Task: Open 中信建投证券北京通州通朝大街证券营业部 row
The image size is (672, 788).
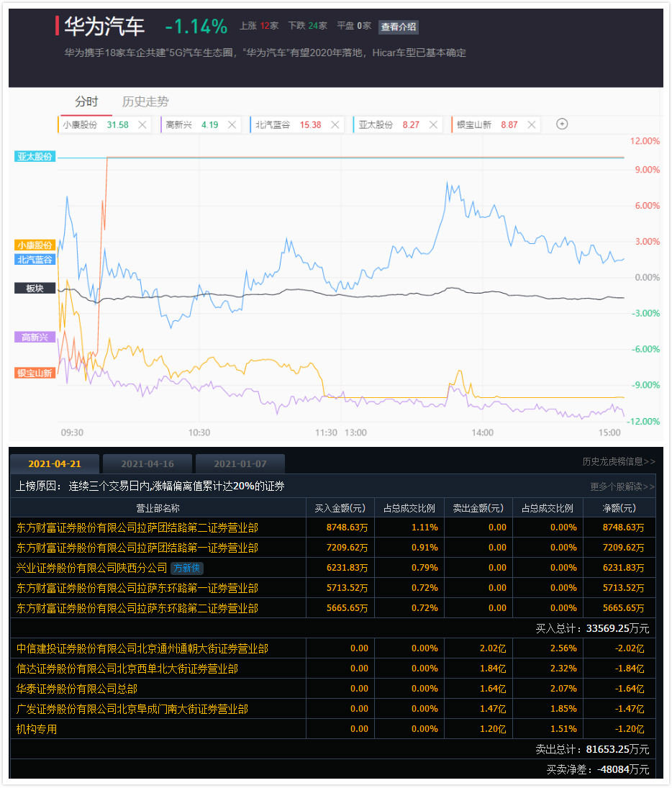Action: click(332, 648)
